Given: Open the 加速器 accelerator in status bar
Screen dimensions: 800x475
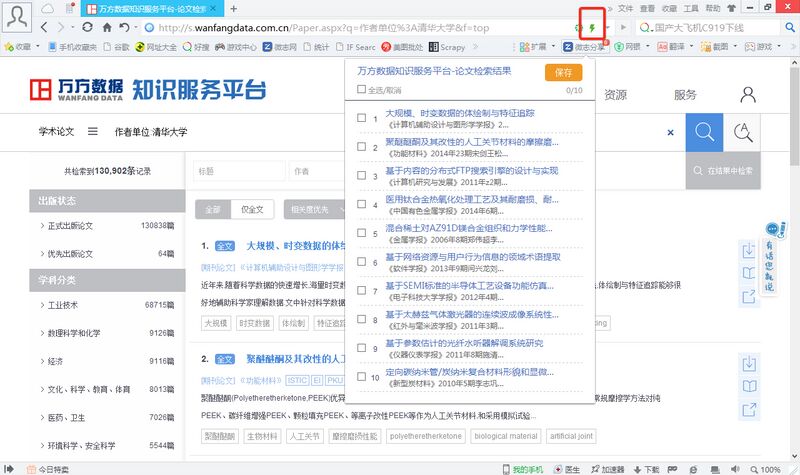Looking at the screenshot, I should point(608,469).
